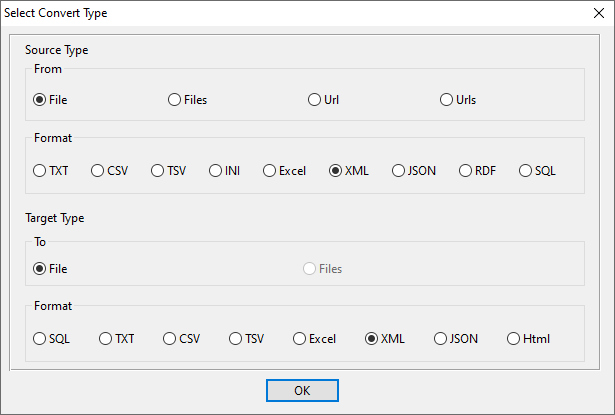The height and width of the screenshot is (415, 615).
Task: Close the Select Convert Type dialog
Action: pos(598,13)
